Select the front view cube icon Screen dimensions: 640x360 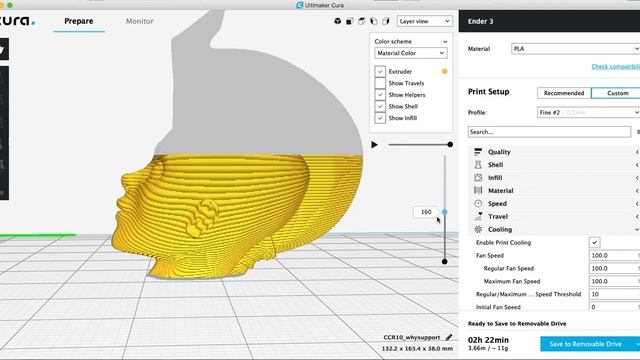(x=349, y=21)
